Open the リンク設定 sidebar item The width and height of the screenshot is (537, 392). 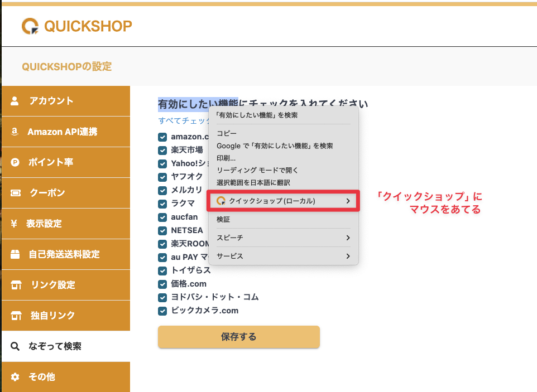tap(53, 285)
